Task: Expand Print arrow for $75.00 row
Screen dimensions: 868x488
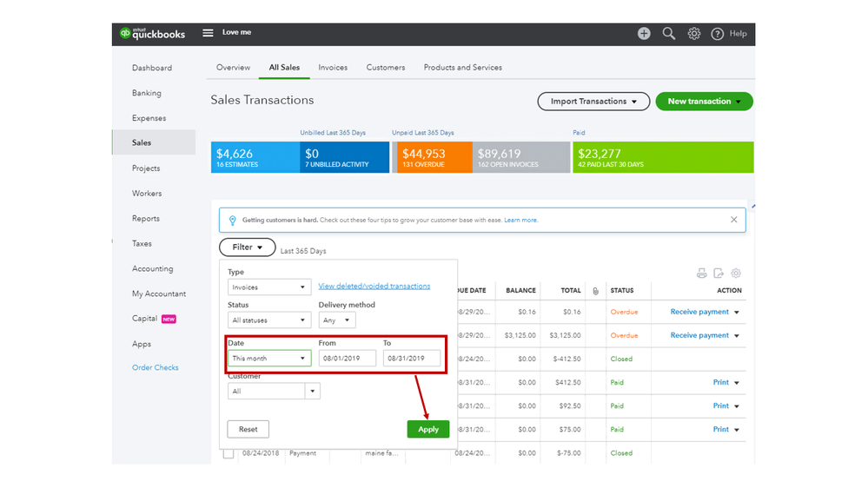Action: pyautogui.click(x=737, y=430)
